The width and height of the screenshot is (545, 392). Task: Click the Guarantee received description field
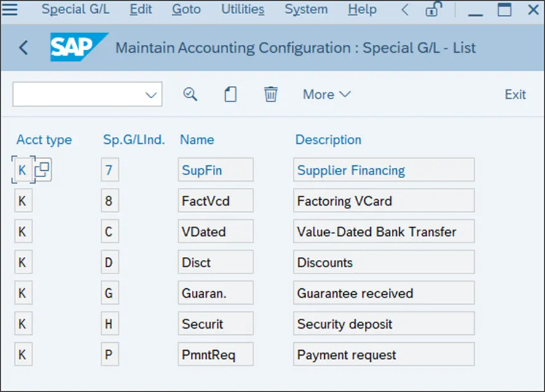click(383, 293)
